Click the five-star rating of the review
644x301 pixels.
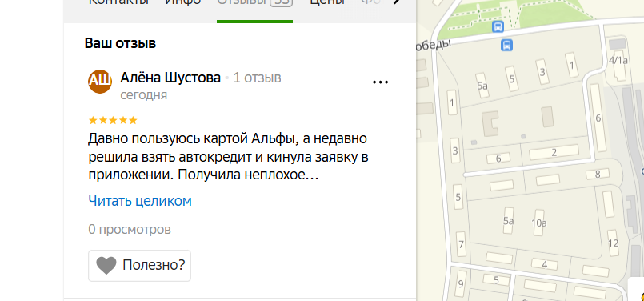coord(113,121)
